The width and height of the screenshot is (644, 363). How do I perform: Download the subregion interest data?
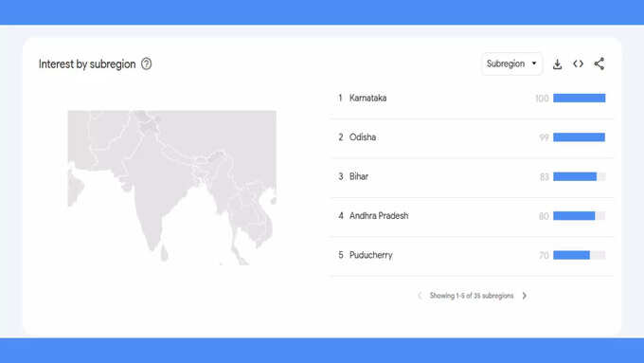click(557, 64)
